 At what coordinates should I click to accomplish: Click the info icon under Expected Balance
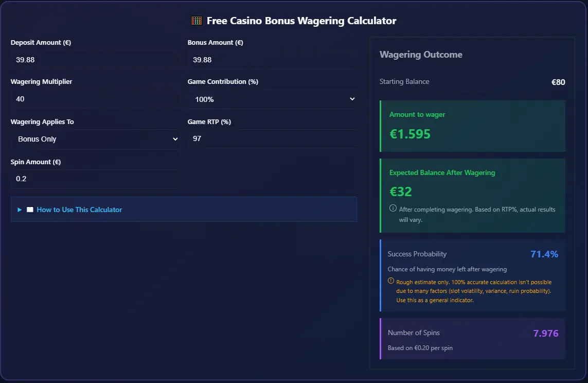coord(393,210)
